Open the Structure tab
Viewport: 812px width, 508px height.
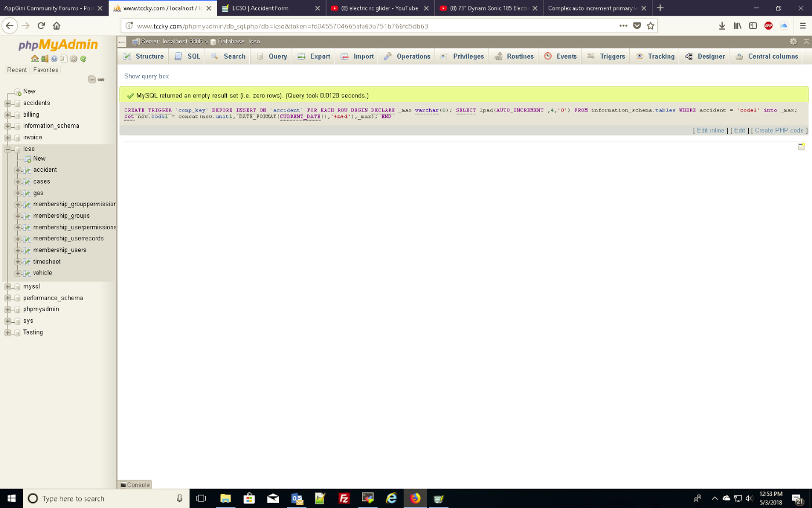[x=144, y=56]
